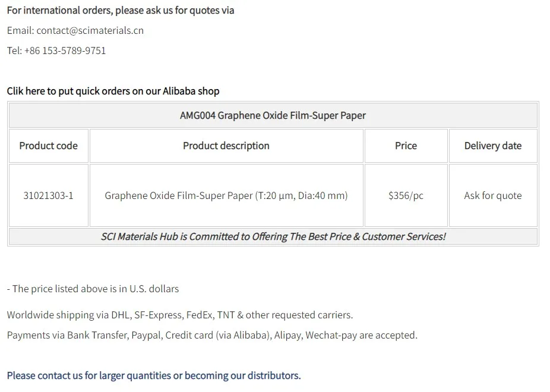Screen dimensions: 550x392
Task: Click the contact@scimaterials.cn email address
Action: tap(90, 30)
